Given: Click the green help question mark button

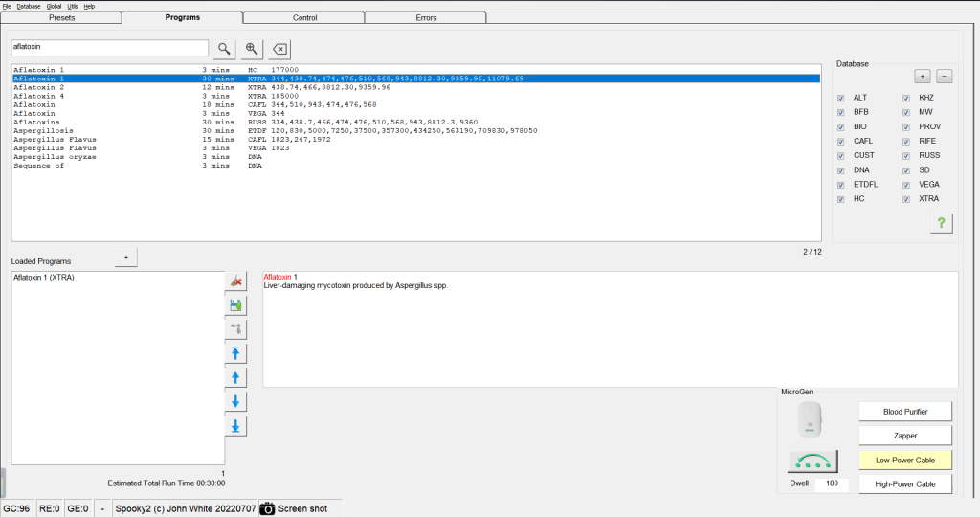Looking at the screenshot, I should (941, 223).
